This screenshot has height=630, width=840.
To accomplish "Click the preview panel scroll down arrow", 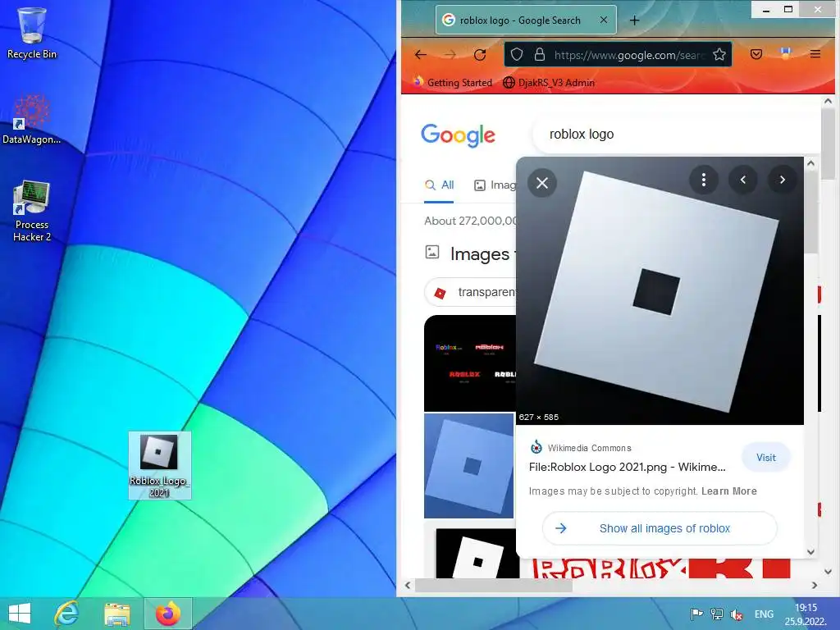I will tap(810, 552).
